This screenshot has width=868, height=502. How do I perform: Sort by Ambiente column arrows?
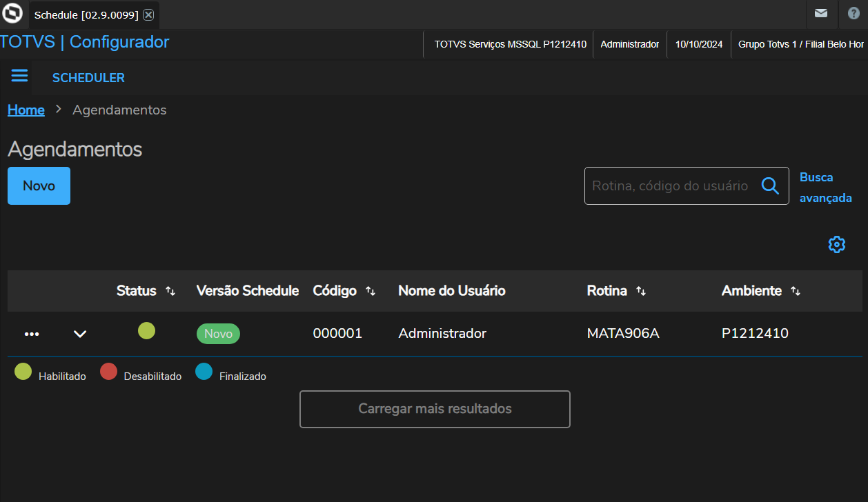click(x=796, y=292)
